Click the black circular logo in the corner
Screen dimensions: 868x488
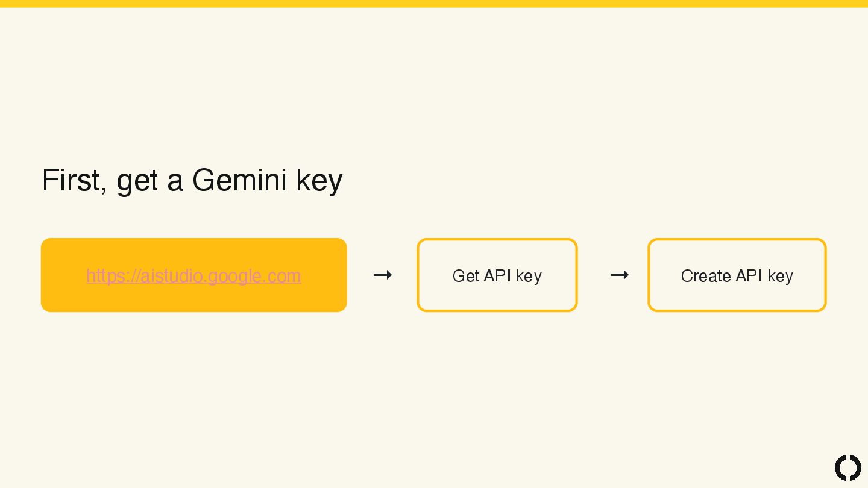tap(848, 468)
